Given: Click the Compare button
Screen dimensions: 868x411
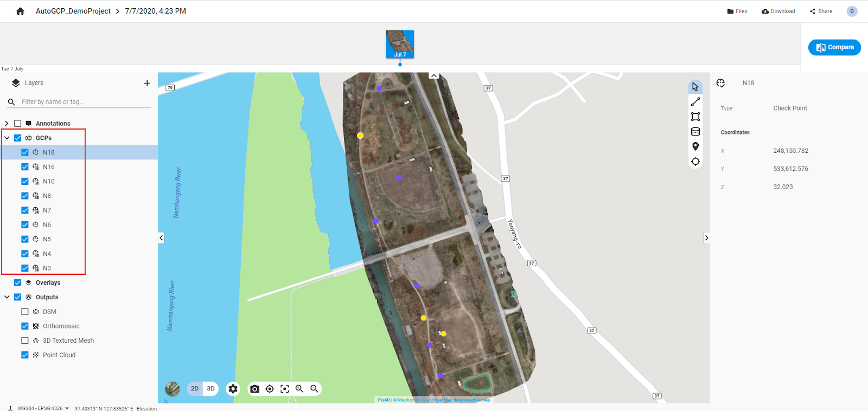Looking at the screenshot, I should (x=834, y=47).
